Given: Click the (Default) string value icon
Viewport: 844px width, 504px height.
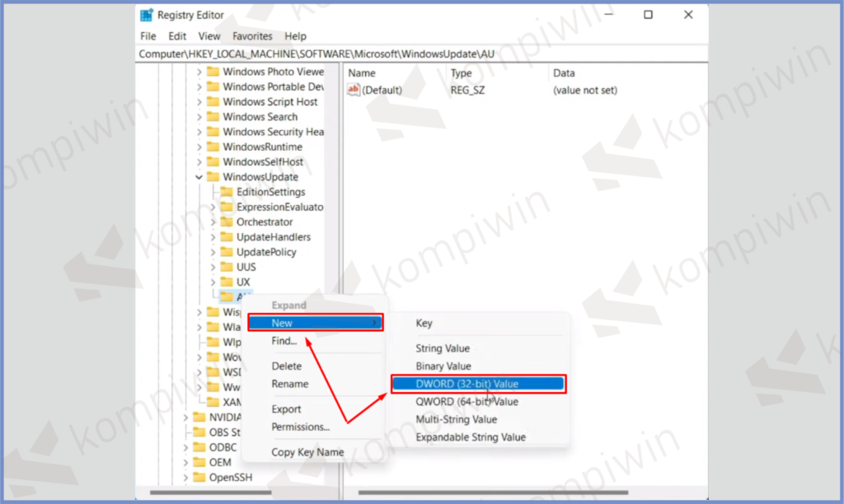Looking at the screenshot, I should (354, 90).
